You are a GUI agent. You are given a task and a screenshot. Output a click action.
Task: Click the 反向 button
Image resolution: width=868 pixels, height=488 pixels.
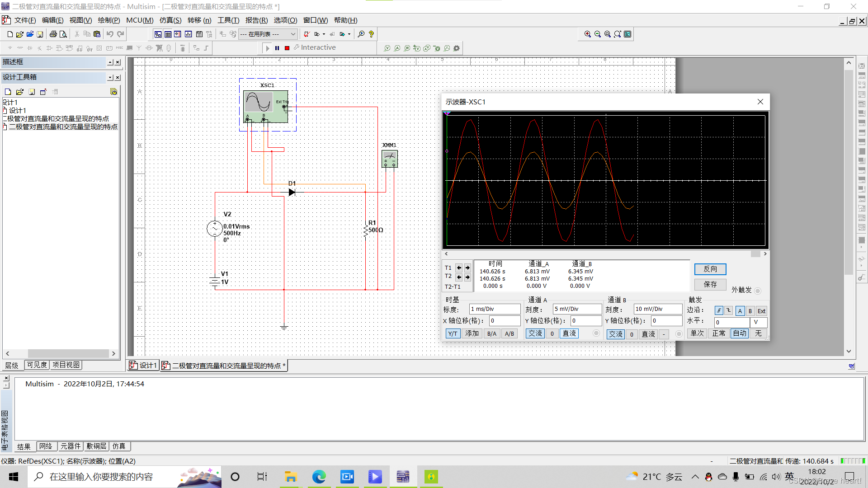click(x=710, y=269)
